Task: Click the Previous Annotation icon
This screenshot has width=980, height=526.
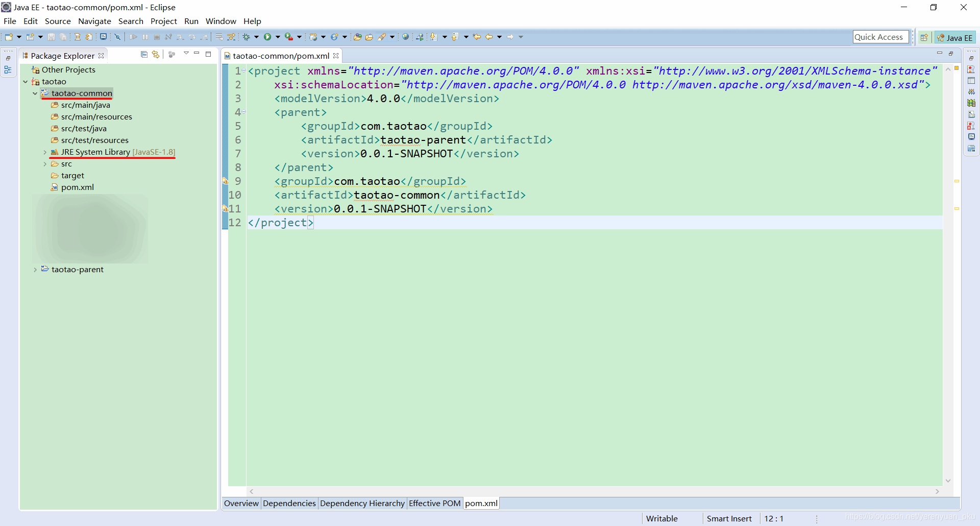Action: point(455,37)
